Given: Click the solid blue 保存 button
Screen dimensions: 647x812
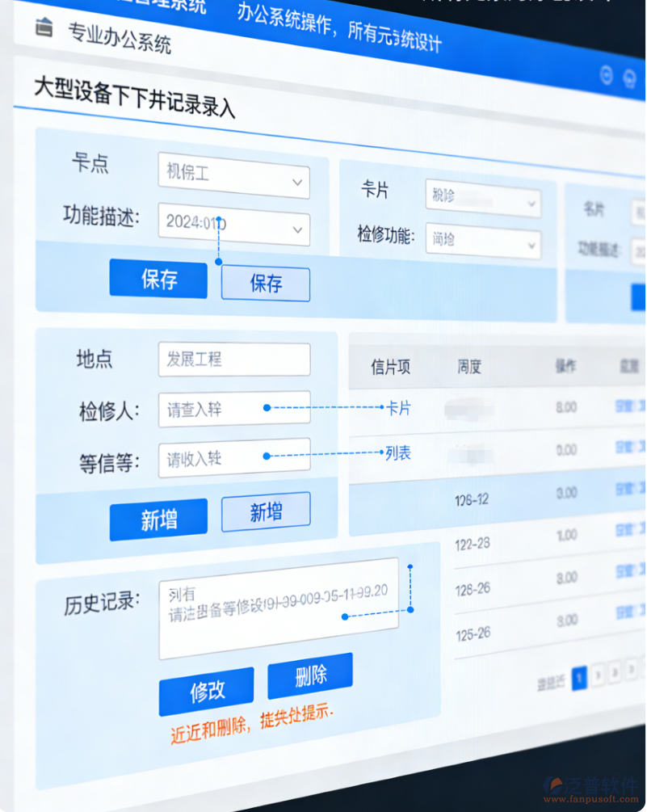Looking at the screenshot, I should click(x=158, y=279).
